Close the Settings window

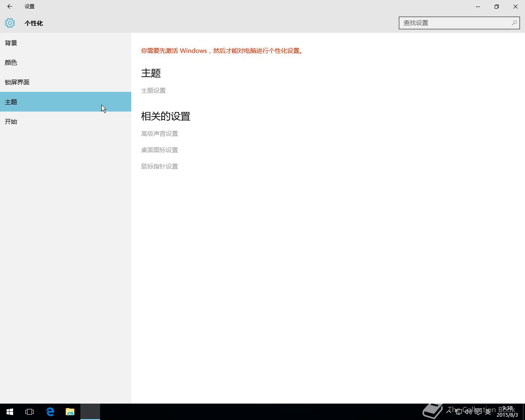point(516,7)
